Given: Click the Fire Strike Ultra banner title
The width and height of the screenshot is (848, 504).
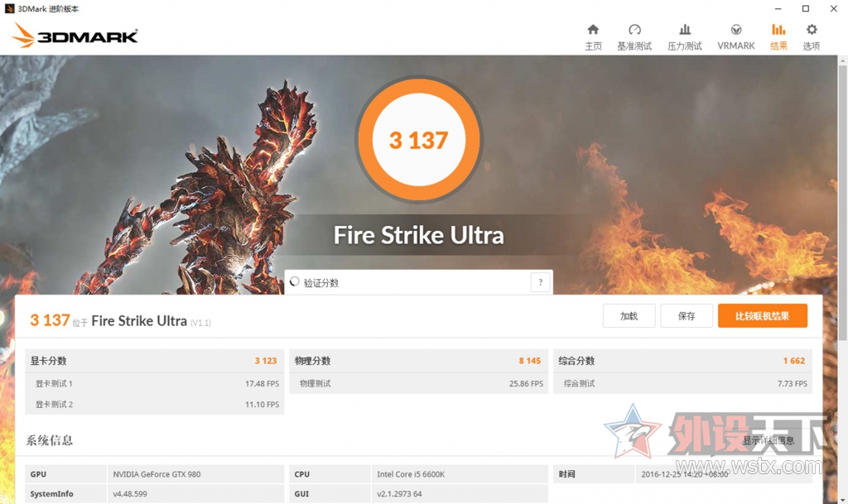Looking at the screenshot, I should 418,235.
